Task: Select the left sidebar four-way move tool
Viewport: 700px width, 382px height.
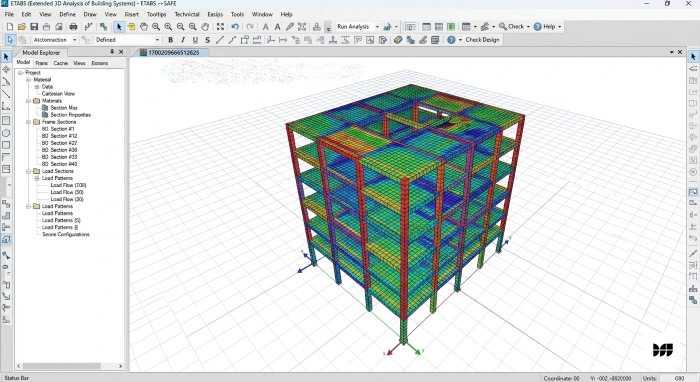Action: (x=6, y=69)
